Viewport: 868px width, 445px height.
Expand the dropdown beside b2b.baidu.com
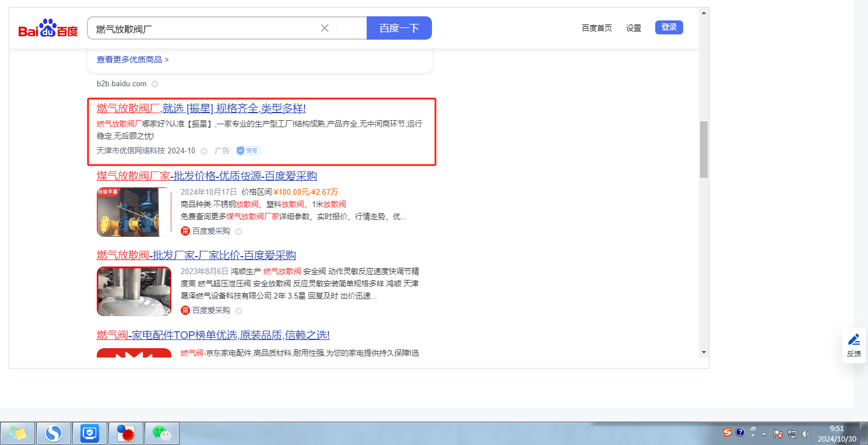click(x=154, y=84)
